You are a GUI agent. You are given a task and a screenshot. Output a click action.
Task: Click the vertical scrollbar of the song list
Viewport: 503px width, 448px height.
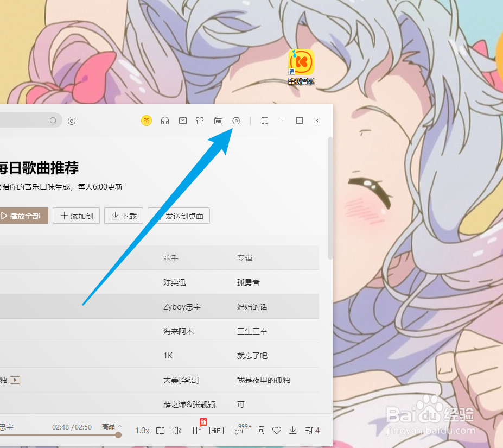330,198
